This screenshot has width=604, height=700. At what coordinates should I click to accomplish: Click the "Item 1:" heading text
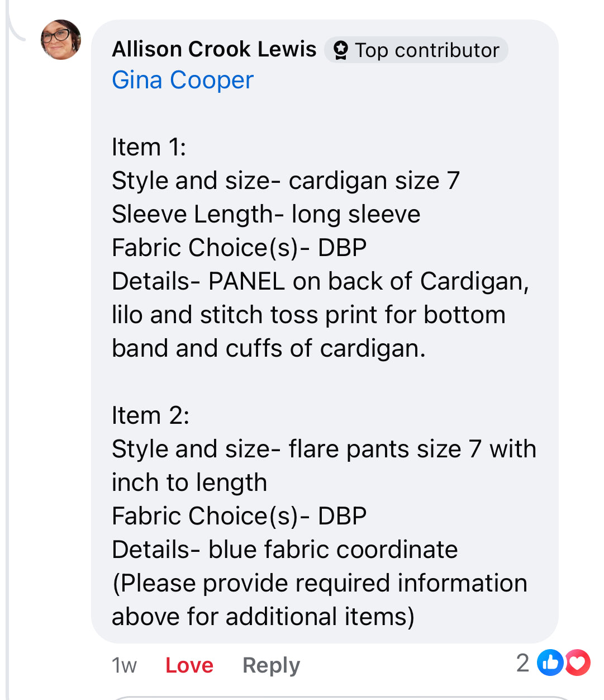149,147
